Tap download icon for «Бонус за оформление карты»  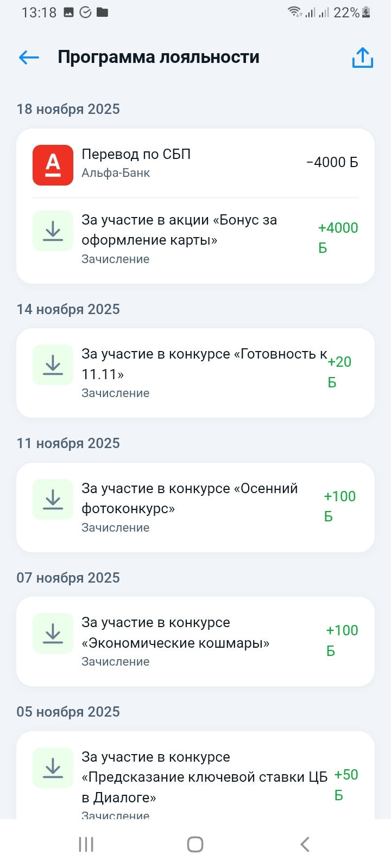pos(53,231)
